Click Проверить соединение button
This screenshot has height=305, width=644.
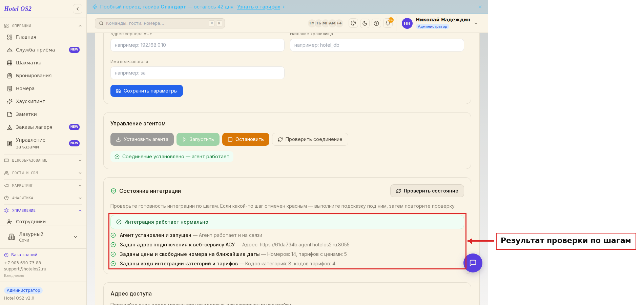coord(310,139)
